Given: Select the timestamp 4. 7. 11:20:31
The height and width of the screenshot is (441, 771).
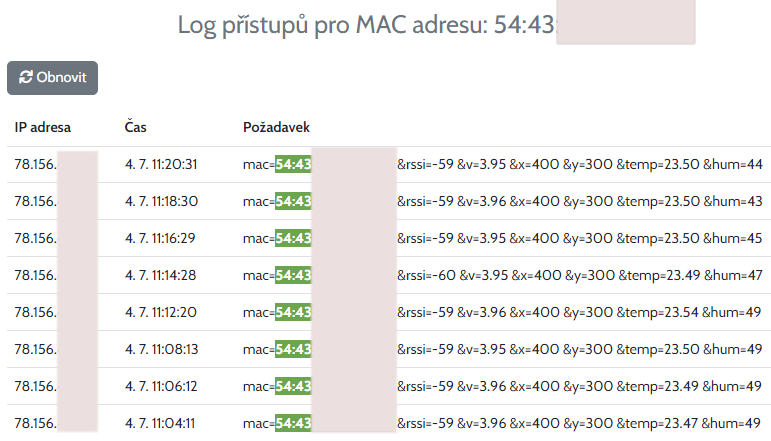Looking at the screenshot, I should point(161,165).
